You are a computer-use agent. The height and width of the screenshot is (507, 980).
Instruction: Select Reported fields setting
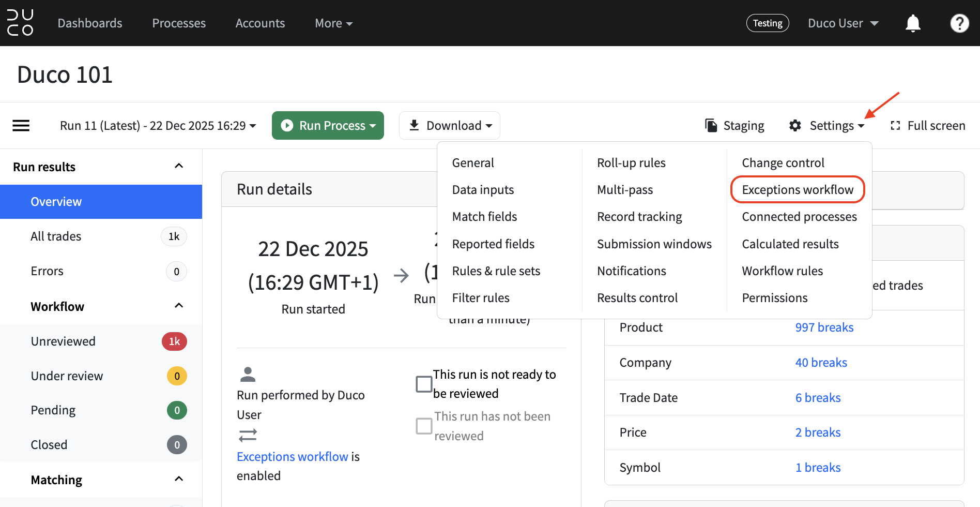pyautogui.click(x=493, y=244)
